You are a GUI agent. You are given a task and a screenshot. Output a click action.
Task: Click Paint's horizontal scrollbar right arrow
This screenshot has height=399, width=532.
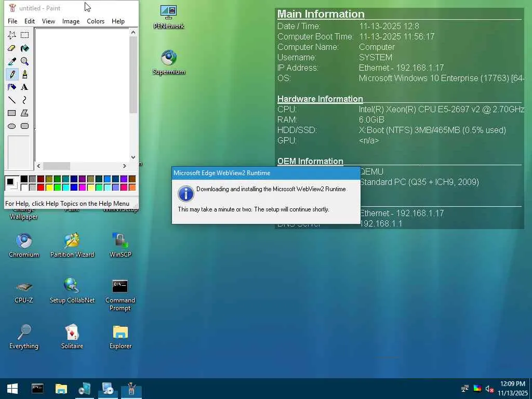click(125, 166)
